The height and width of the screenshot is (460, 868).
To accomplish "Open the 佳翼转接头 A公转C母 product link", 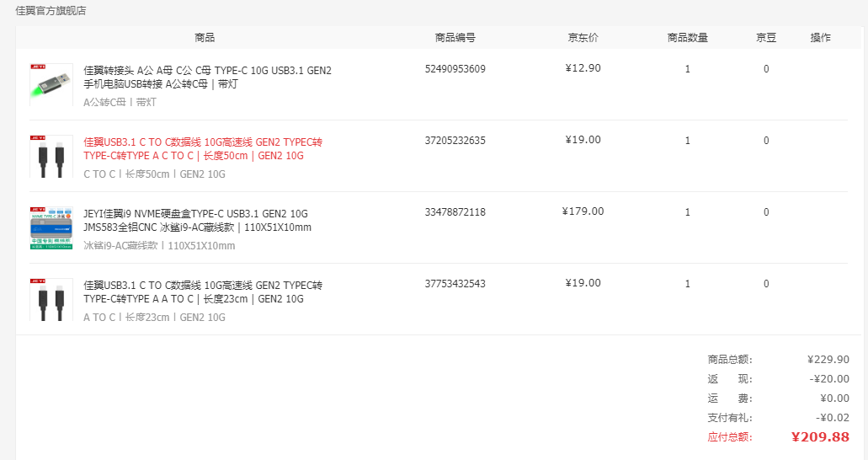I will 208,77.
